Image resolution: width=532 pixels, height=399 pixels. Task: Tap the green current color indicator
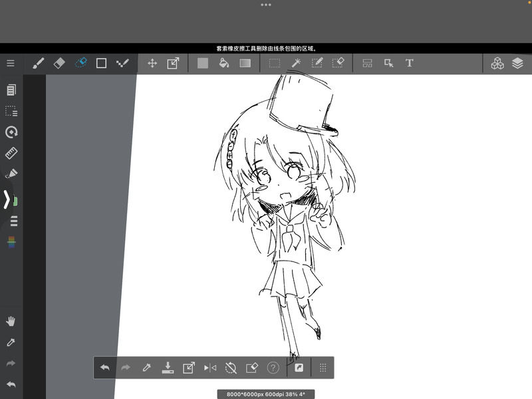coord(15,201)
